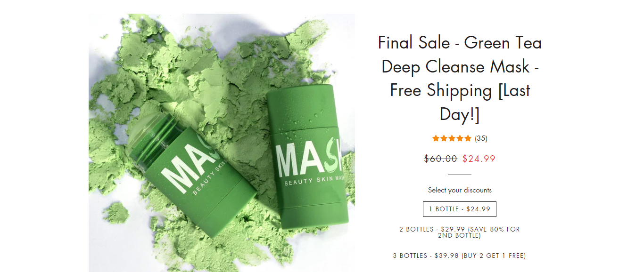Pick the 3 Bottles - $39.98 offer
The width and height of the screenshot is (644, 272).
(x=460, y=256)
